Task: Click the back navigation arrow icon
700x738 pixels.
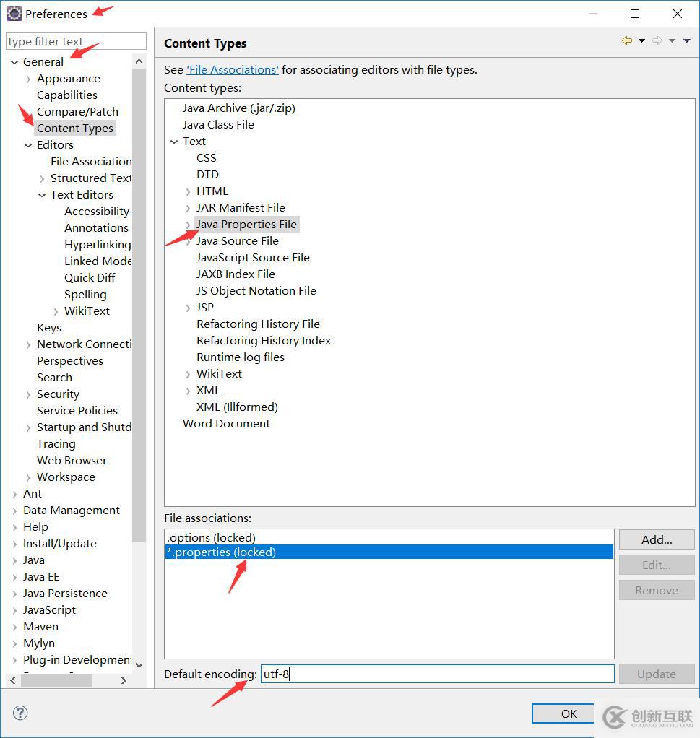Action: (x=626, y=40)
